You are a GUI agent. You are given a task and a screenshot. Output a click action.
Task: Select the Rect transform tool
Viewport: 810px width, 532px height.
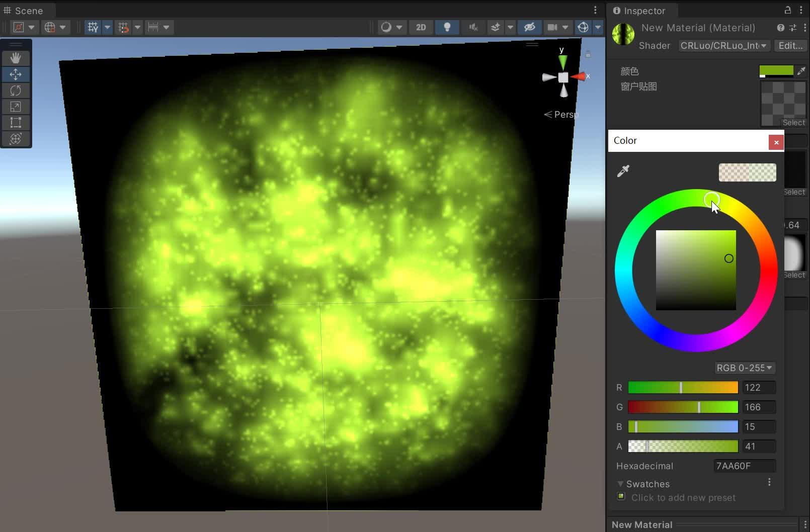pos(16,123)
